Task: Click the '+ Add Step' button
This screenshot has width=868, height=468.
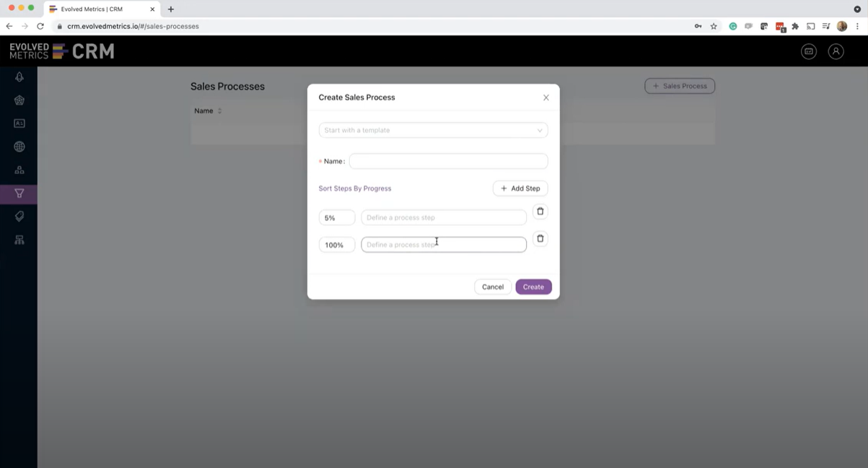Action: pos(520,188)
